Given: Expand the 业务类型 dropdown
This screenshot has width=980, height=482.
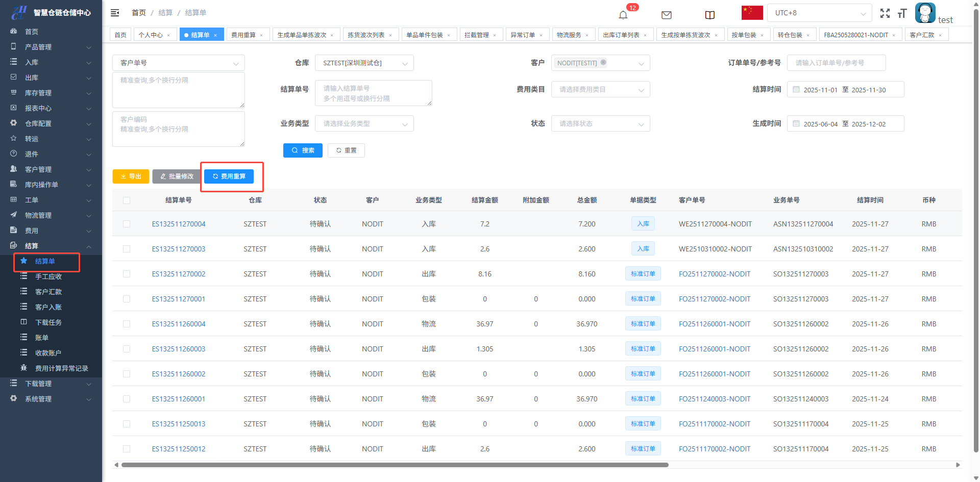Looking at the screenshot, I should [x=364, y=124].
